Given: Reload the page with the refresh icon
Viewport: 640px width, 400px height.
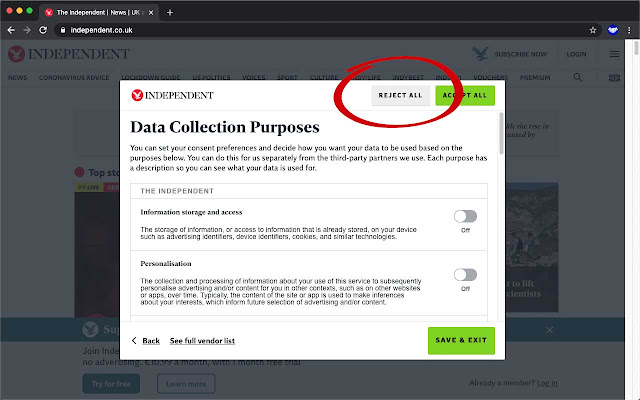Looking at the screenshot, I should click(x=43, y=30).
